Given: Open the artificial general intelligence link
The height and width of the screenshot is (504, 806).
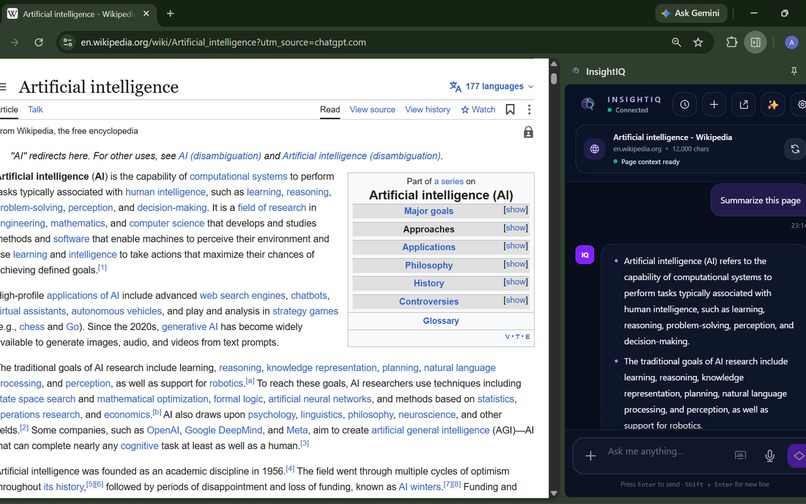Looking at the screenshot, I should pyautogui.click(x=430, y=430).
